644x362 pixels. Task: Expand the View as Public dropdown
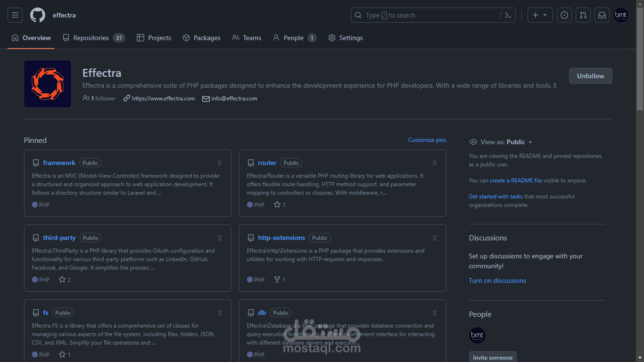(x=507, y=142)
